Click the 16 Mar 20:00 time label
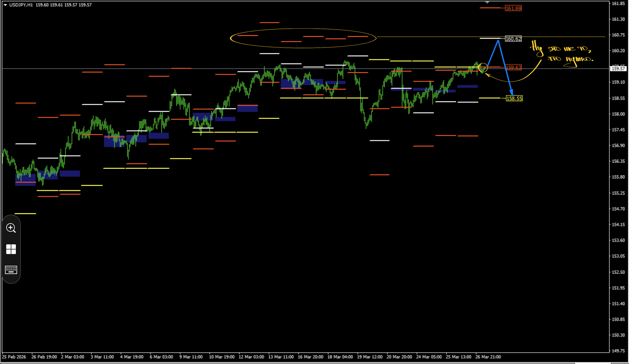This screenshot has width=629, height=364. [311, 357]
